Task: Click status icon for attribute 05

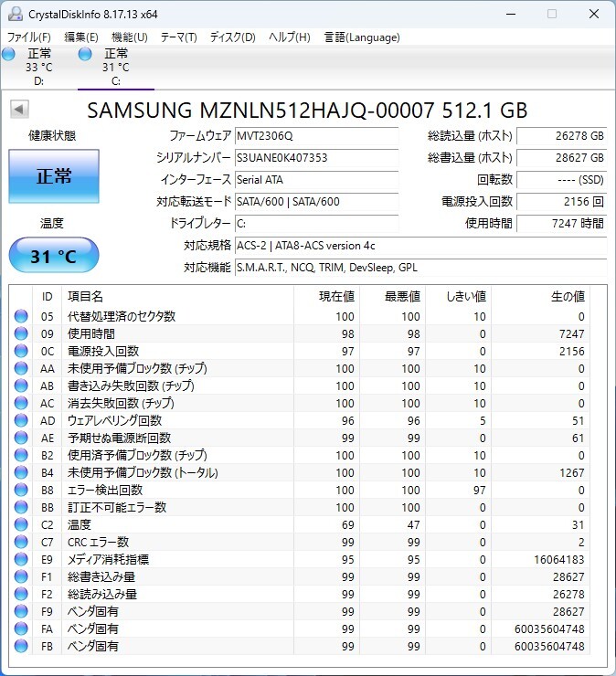Action: (x=21, y=316)
